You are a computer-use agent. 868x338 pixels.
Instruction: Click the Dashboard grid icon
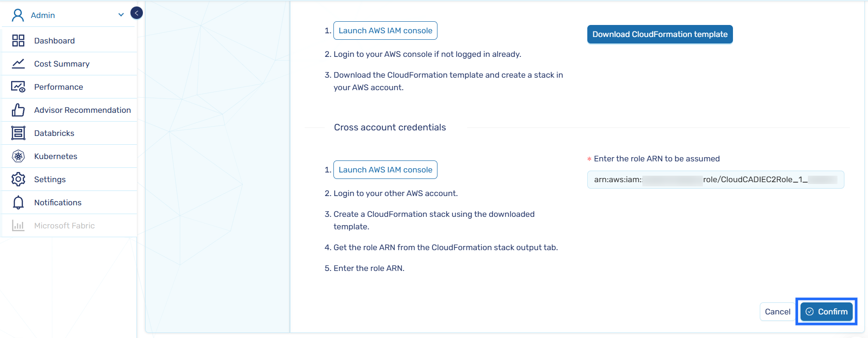point(18,41)
